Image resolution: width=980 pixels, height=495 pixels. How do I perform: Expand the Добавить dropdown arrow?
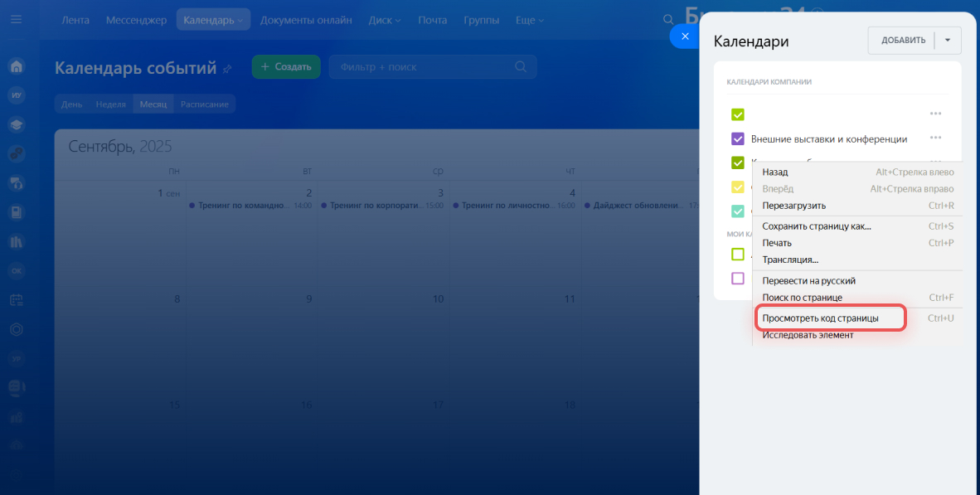948,40
